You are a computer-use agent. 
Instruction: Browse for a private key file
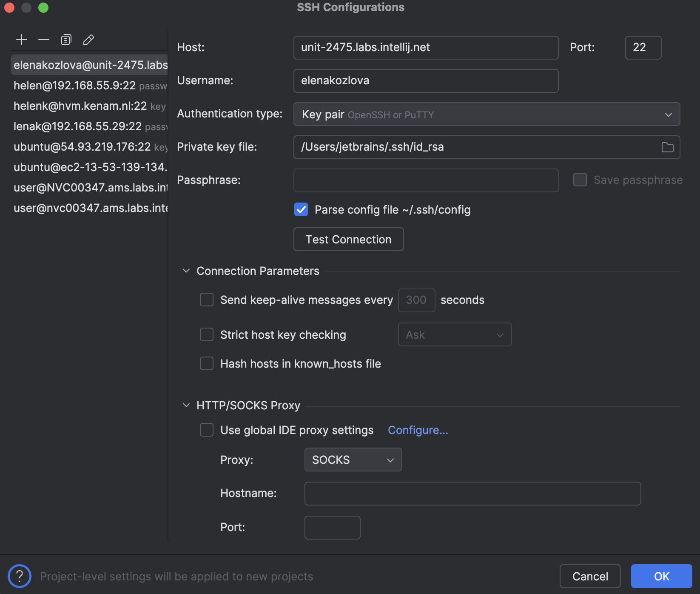[x=667, y=147]
